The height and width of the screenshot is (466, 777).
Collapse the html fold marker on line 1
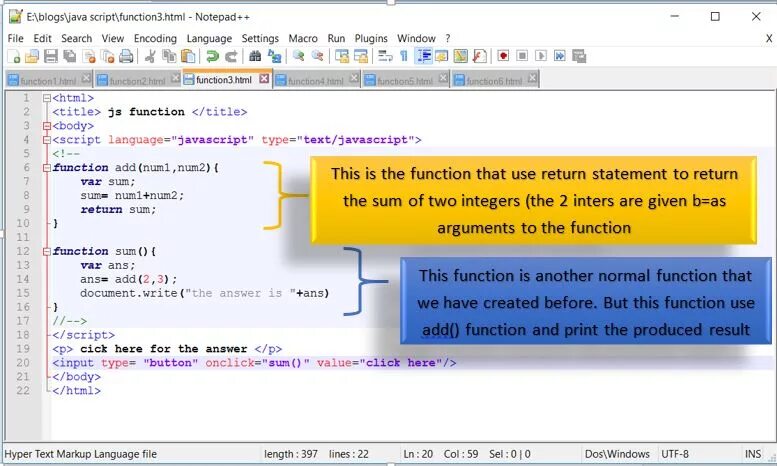tap(47, 98)
